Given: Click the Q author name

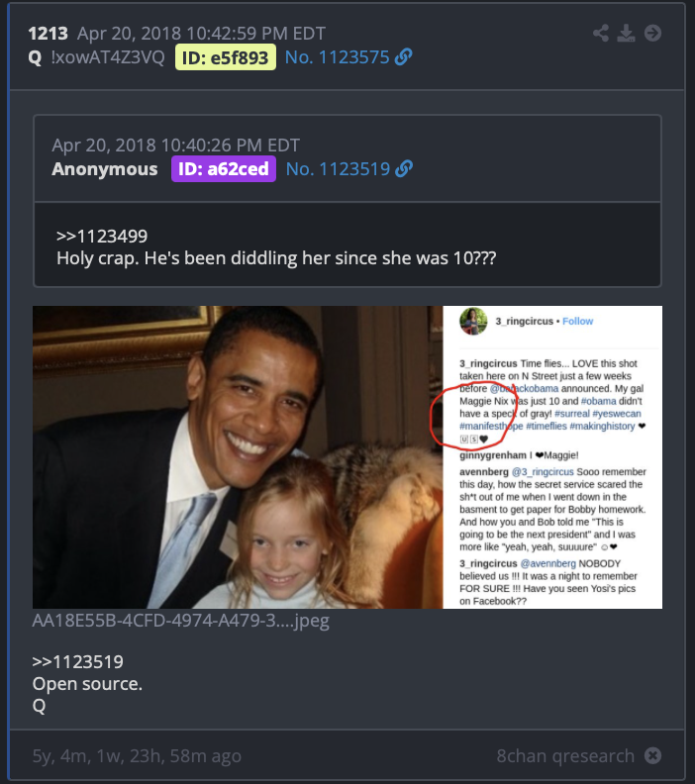Looking at the screenshot, I should (x=35, y=57).
